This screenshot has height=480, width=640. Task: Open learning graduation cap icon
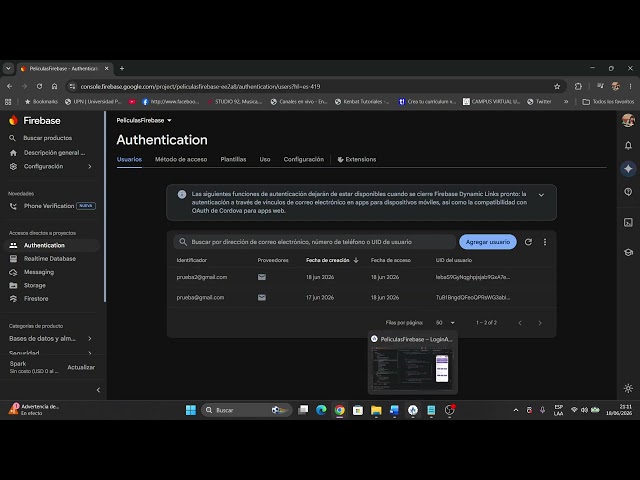pos(628,253)
